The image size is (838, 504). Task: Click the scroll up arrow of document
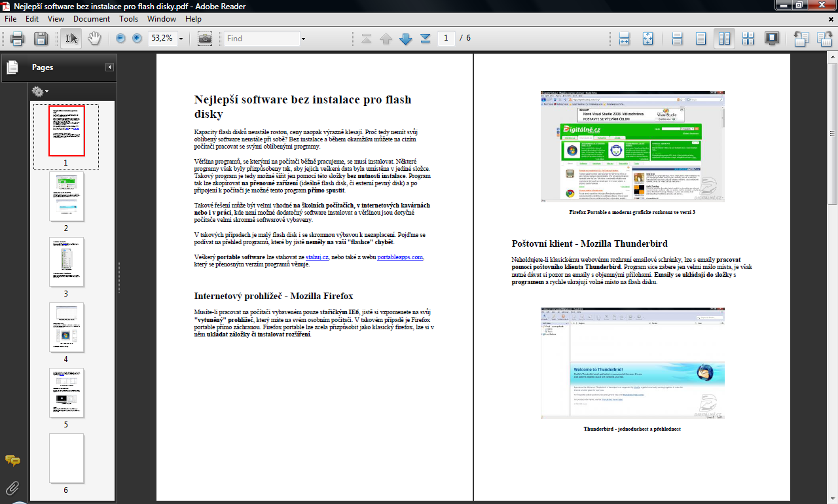(x=832, y=58)
